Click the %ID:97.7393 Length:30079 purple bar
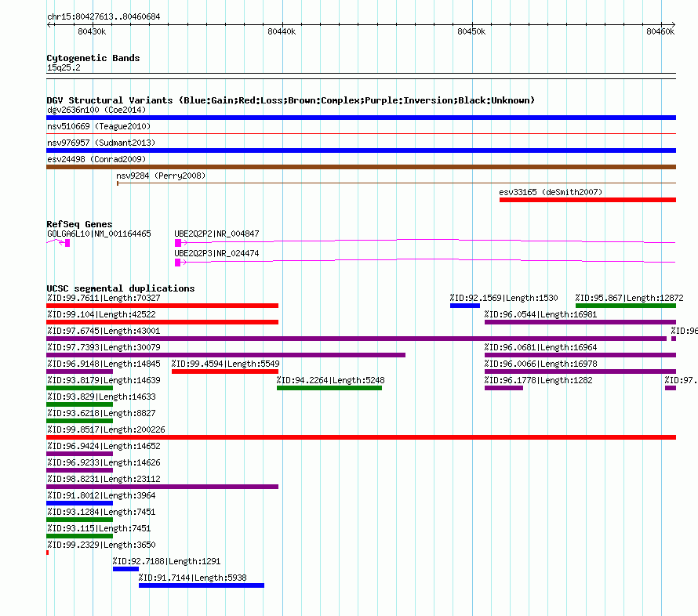The image size is (698, 616). [x=226, y=355]
